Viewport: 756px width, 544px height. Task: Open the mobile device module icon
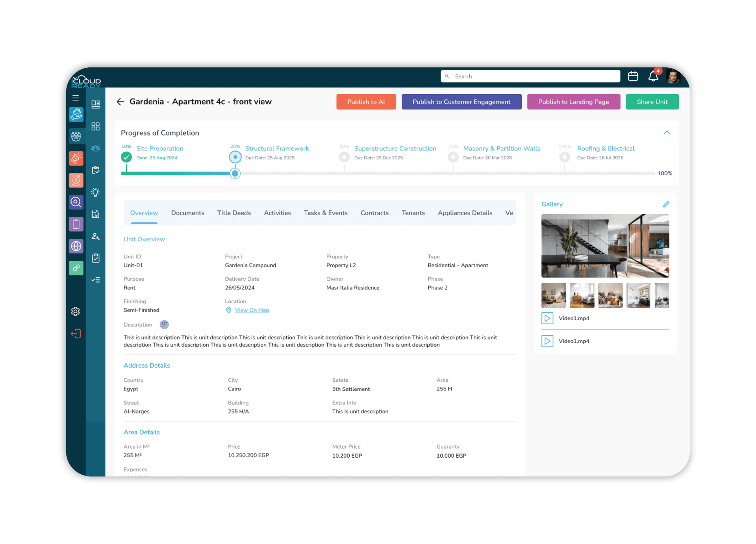76,224
